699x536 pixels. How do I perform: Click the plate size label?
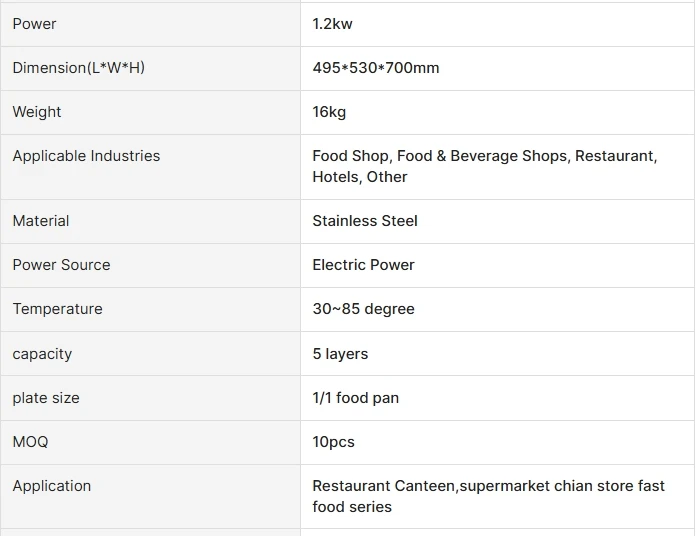tap(46, 398)
